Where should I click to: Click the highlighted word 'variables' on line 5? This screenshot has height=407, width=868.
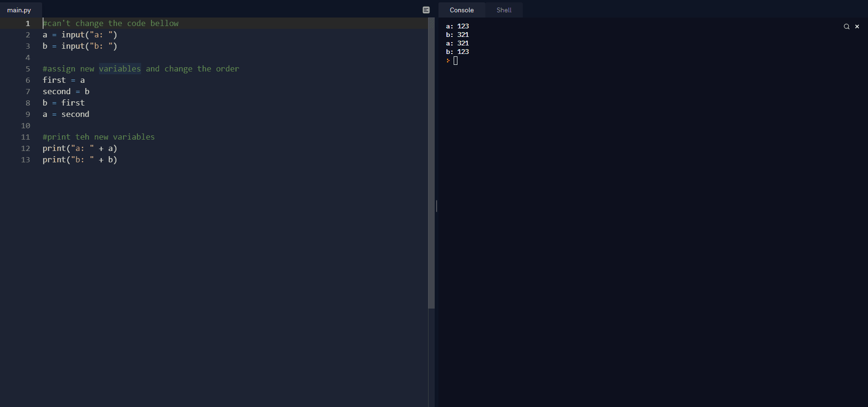pyautogui.click(x=120, y=69)
